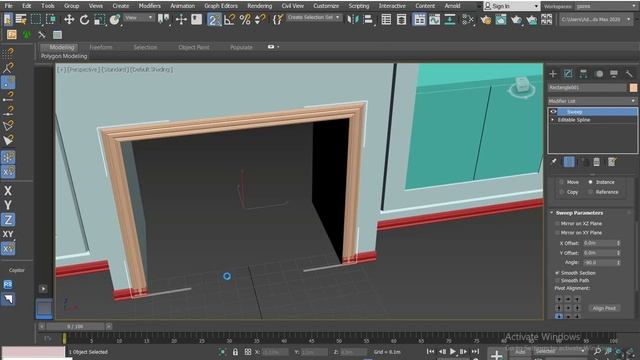Activate the Select and Scale tool
The width and height of the screenshot is (640, 360).
pos(99,19)
